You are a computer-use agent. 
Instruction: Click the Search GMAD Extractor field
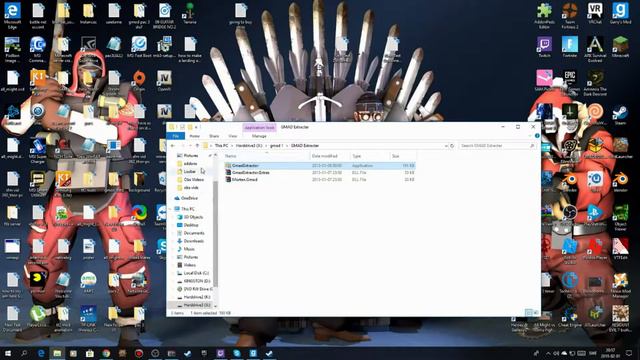coord(497,146)
